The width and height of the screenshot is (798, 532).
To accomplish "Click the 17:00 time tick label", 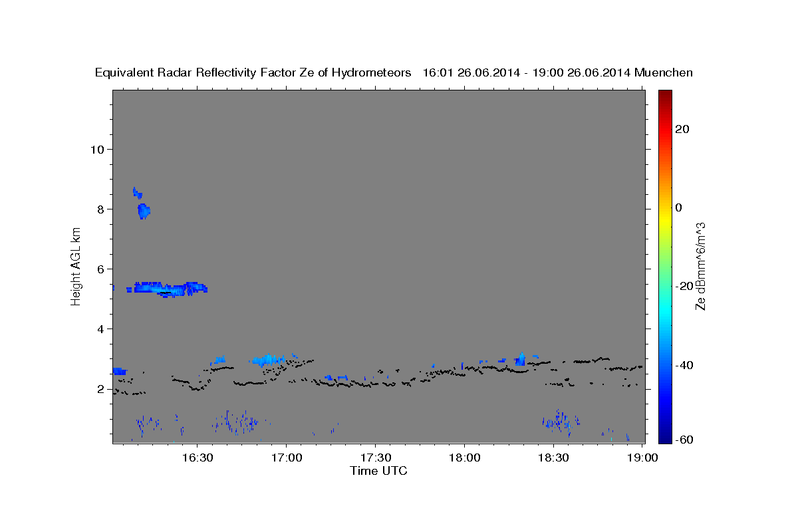I will point(287,458).
